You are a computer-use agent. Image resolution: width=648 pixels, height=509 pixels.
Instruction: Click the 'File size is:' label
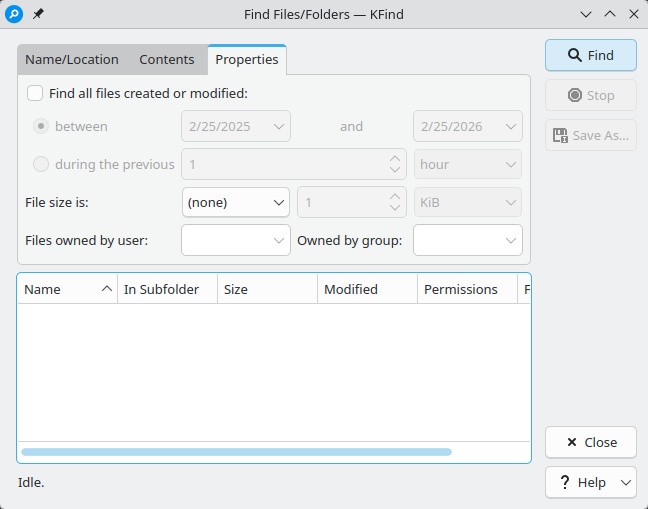(57, 202)
